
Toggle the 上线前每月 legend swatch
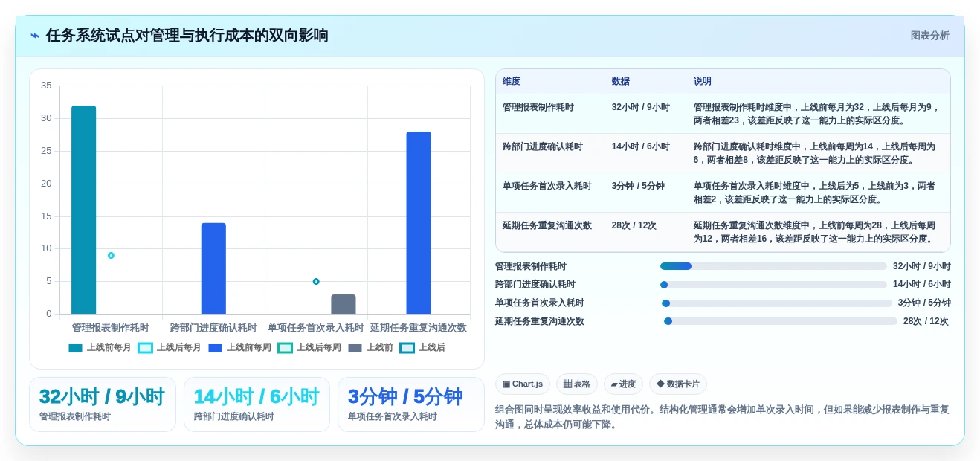pyautogui.click(x=75, y=348)
